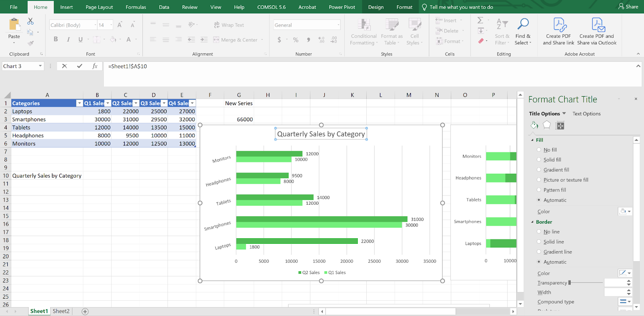Open the Insert ribbon tab

click(x=66, y=7)
